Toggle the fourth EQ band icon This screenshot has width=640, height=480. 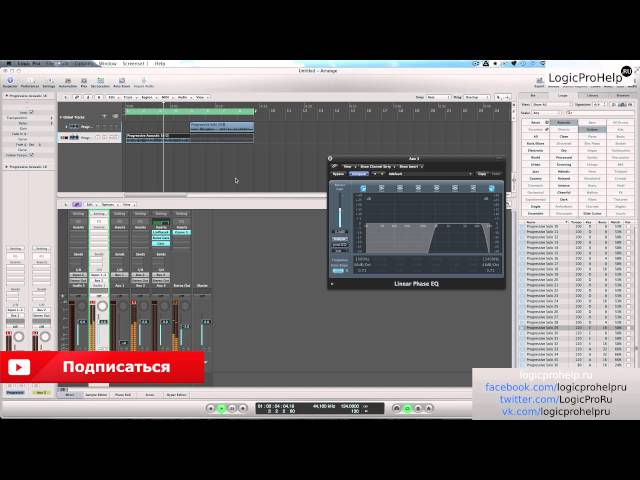[418, 188]
